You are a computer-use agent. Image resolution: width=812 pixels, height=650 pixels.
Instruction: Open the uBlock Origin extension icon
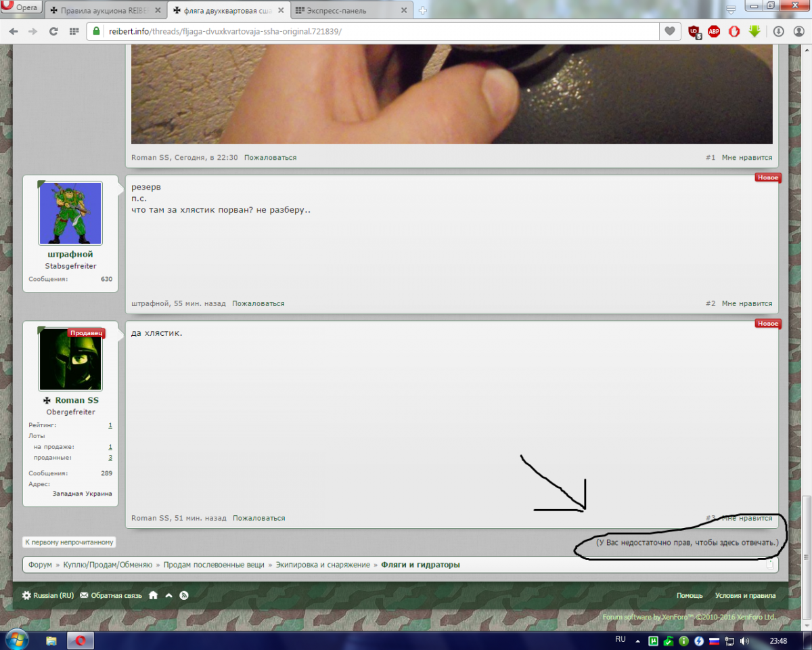[694, 31]
